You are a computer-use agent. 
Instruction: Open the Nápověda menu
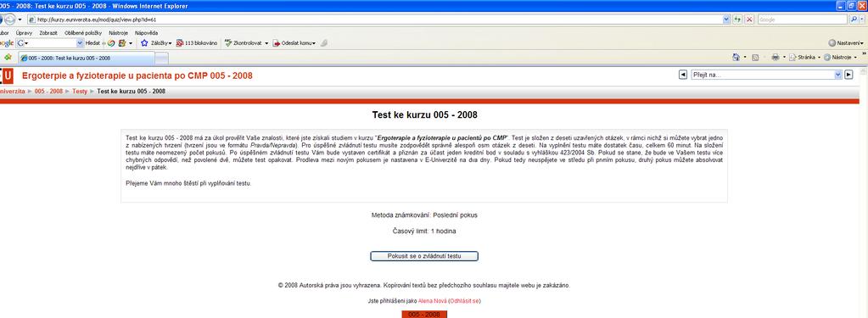pos(146,32)
